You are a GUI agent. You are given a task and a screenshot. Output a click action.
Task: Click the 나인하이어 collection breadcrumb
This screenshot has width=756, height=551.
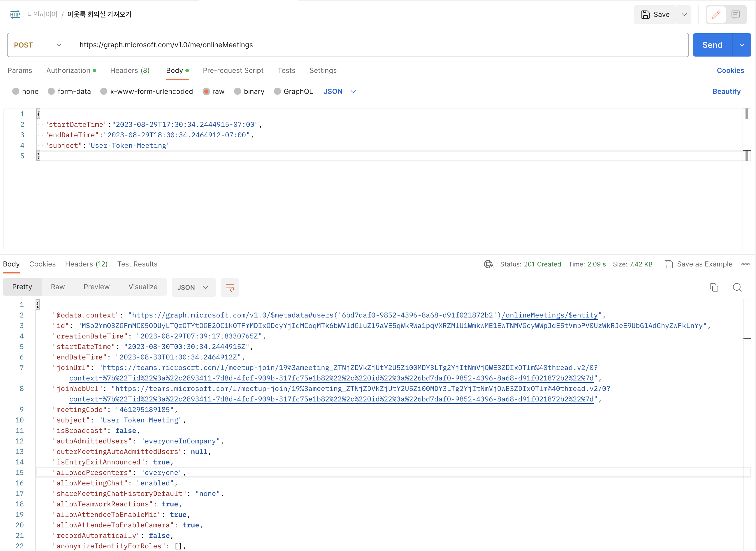click(x=42, y=14)
